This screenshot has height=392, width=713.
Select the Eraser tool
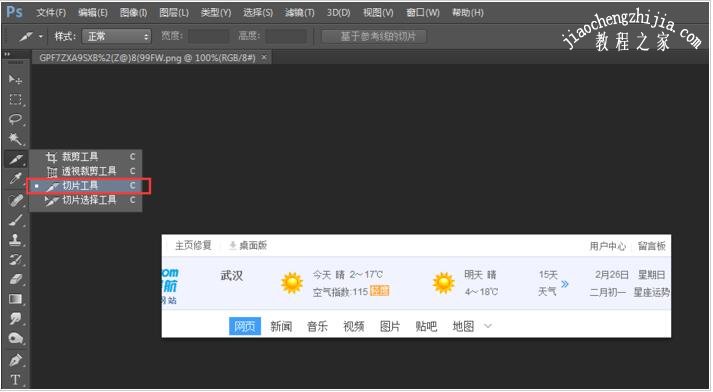pos(15,279)
